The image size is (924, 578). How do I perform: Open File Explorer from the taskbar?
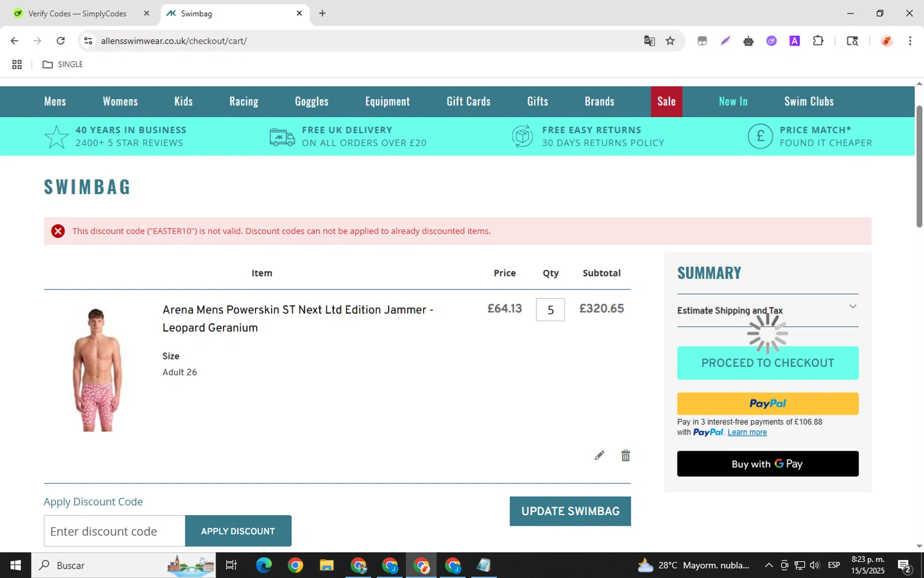(326, 565)
